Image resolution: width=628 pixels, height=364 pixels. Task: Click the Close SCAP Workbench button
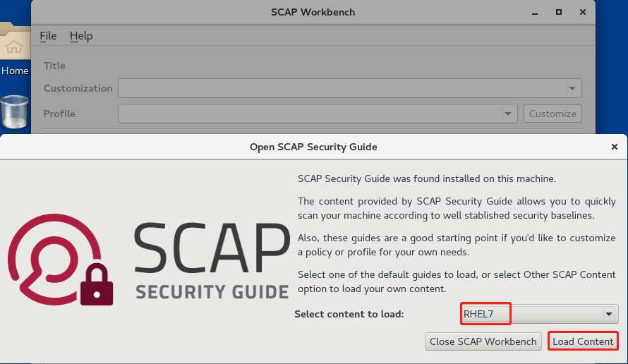pos(483,341)
